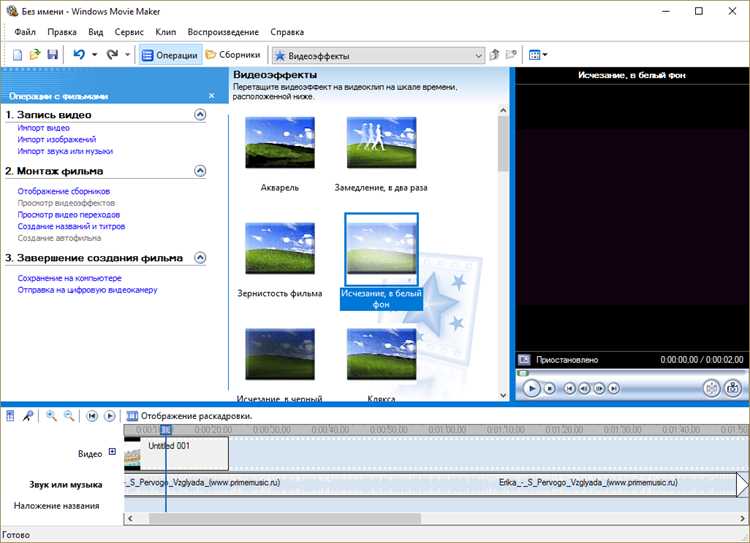Screen dimensions: 750x543
Task: Zoom in on the timeline
Action: point(51,416)
